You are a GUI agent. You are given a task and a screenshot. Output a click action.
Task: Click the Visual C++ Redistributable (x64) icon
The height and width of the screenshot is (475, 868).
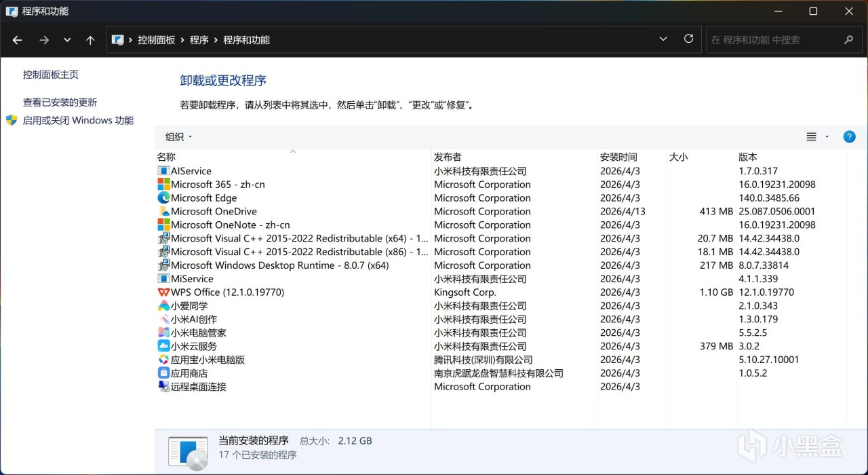(163, 238)
